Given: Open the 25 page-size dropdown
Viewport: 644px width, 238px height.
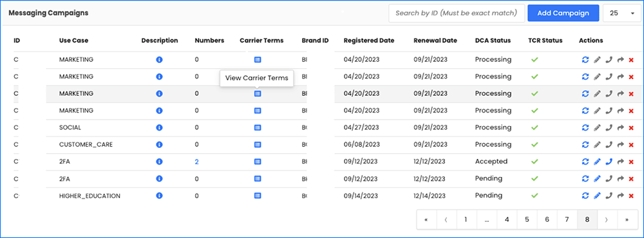Looking at the screenshot, I should (x=621, y=13).
